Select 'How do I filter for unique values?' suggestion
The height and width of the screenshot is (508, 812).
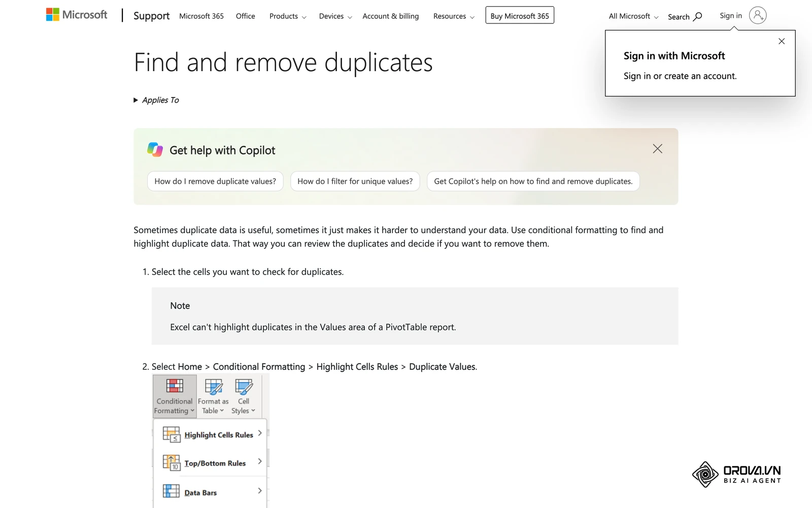pos(355,181)
